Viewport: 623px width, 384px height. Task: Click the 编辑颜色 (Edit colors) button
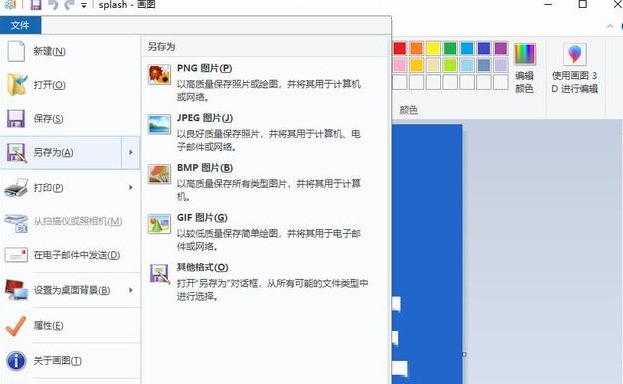tap(524, 68)
